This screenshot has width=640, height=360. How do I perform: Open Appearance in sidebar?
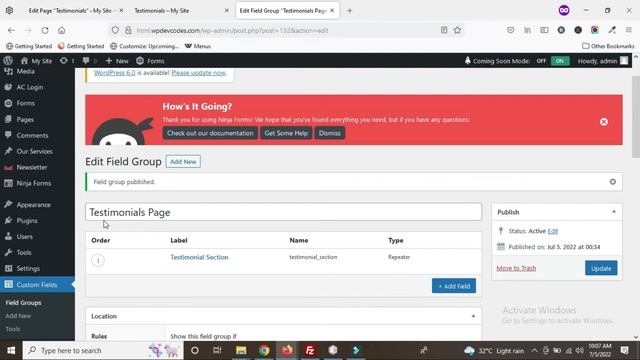point(33,204)
